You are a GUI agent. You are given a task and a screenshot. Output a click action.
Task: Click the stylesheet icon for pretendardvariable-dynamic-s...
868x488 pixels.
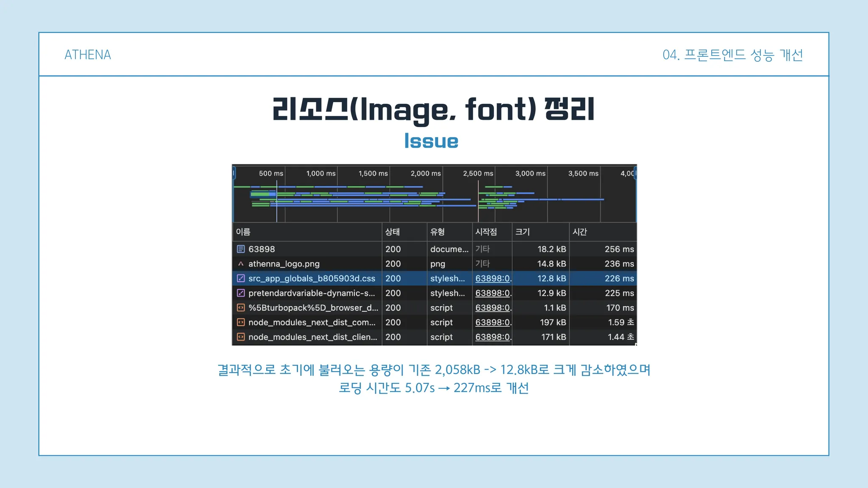point(241,293)
